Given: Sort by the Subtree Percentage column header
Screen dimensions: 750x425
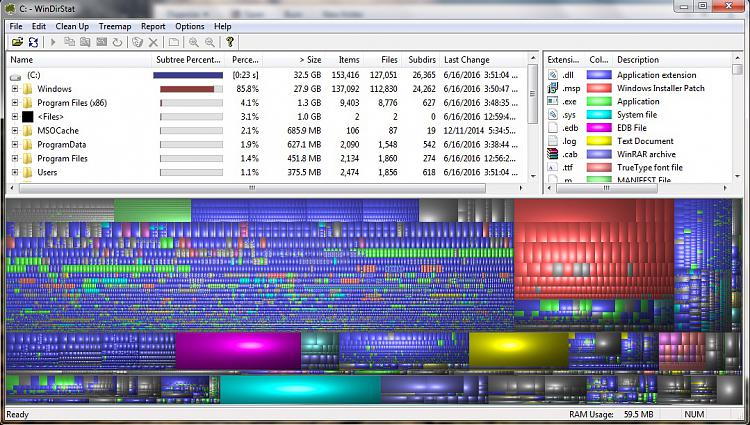Looking at the screenshot, I should pos(189,60).
